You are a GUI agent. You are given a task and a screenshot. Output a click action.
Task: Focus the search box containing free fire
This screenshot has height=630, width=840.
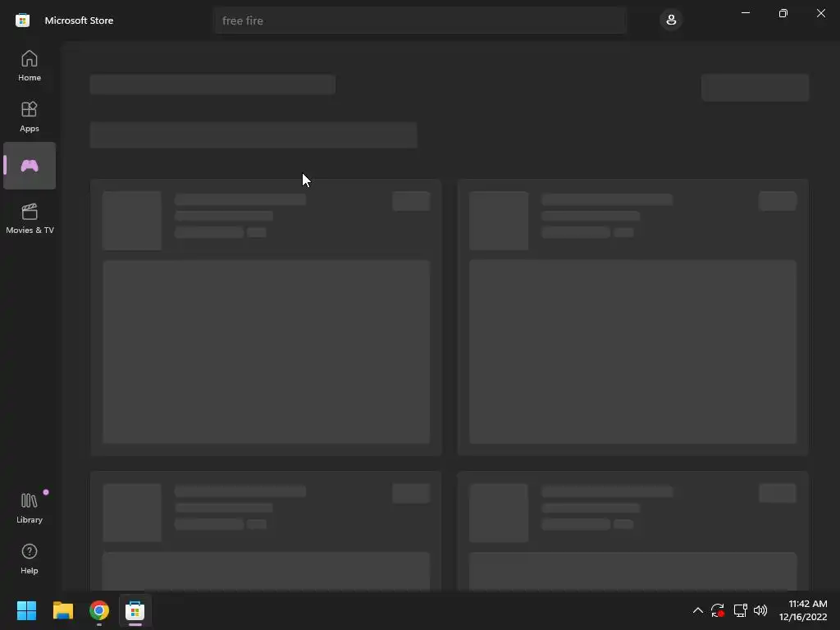coord(420,21)
